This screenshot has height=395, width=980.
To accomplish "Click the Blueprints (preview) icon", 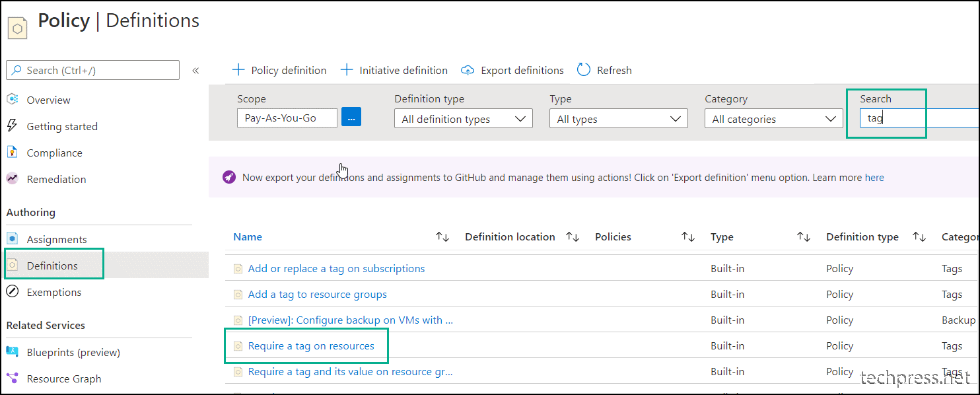I will click(12, 352).
